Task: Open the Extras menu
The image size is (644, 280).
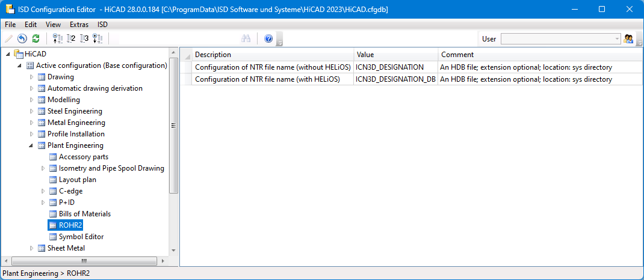Action: (79, 25)
